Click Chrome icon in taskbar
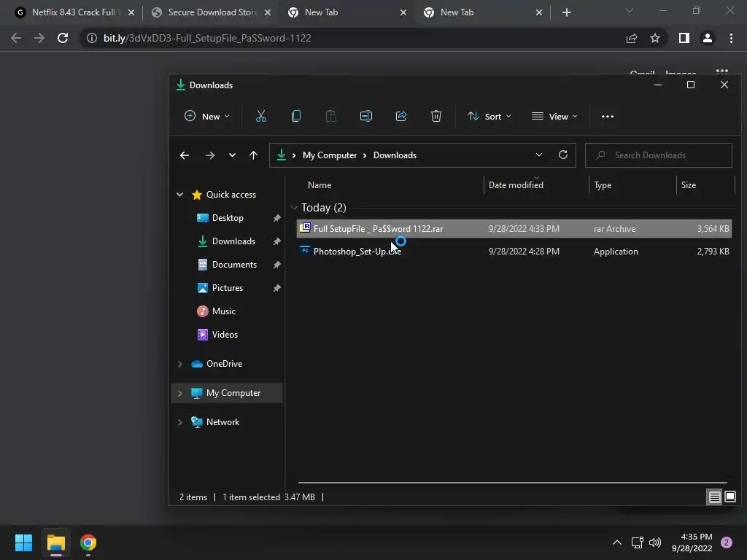Screen dimensions: 747x560 click(88, 542)
